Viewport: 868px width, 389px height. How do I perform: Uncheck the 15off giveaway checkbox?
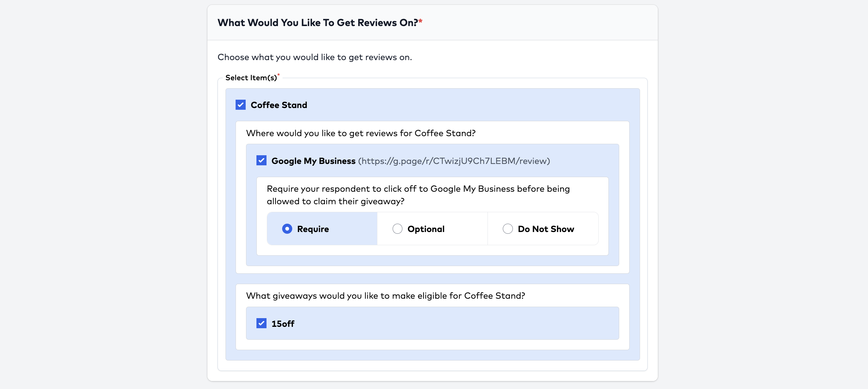[261, 323]
